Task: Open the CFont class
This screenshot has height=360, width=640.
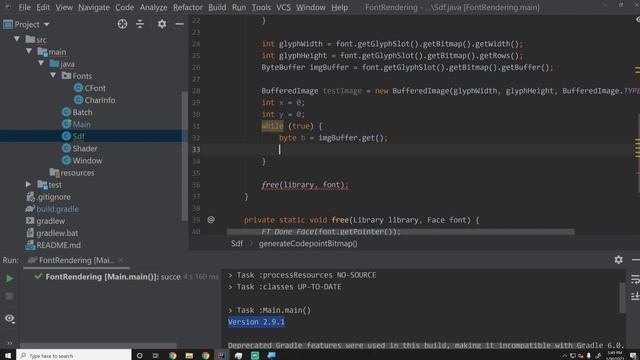Action: click(x=95, y=88)
